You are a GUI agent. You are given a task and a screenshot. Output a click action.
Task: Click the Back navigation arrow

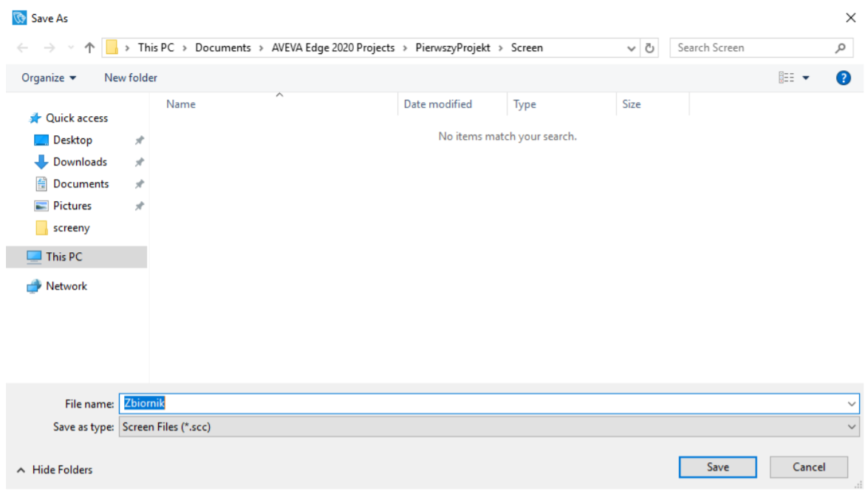click(x=22, y=48)
